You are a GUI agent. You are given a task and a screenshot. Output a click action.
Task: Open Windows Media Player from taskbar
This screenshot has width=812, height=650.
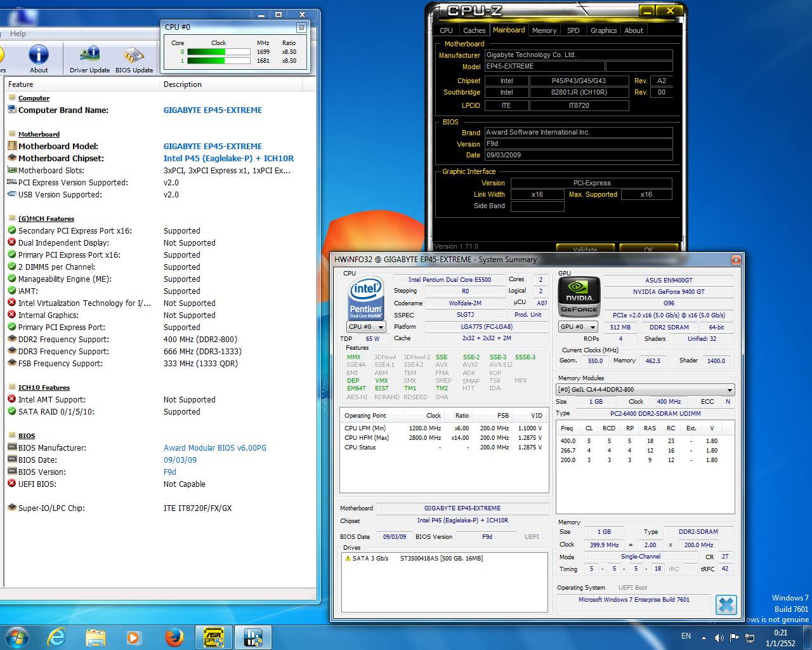tap(134, 637)
